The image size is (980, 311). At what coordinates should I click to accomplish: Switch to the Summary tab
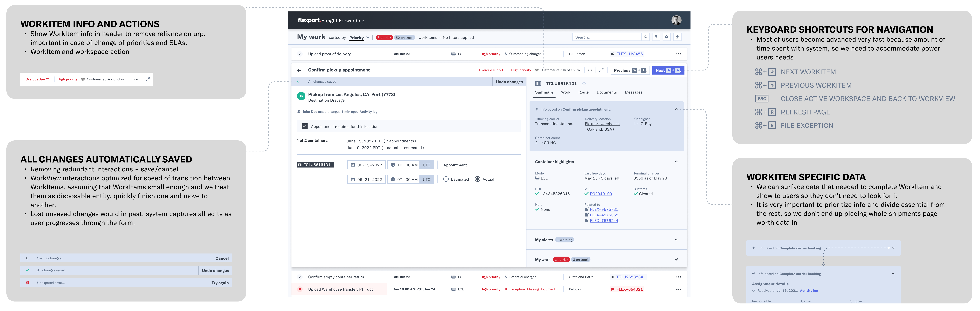(x=544, y=92)
